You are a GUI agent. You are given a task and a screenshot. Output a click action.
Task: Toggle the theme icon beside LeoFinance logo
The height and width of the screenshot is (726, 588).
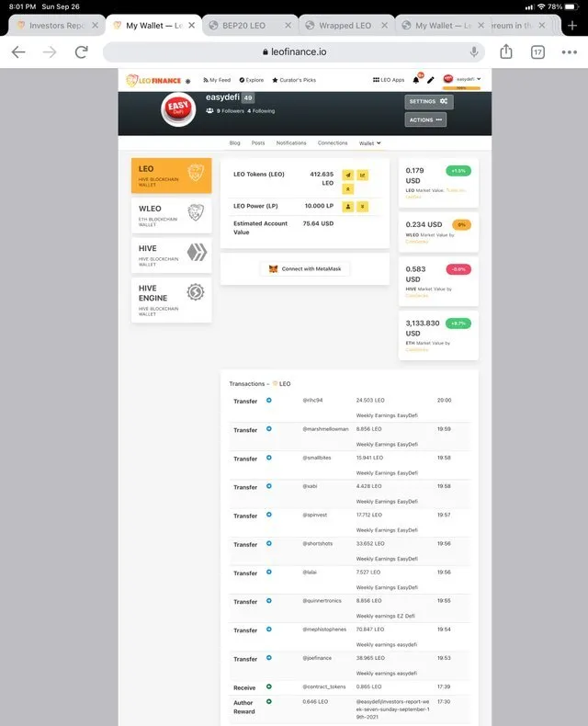pos(188,81)
